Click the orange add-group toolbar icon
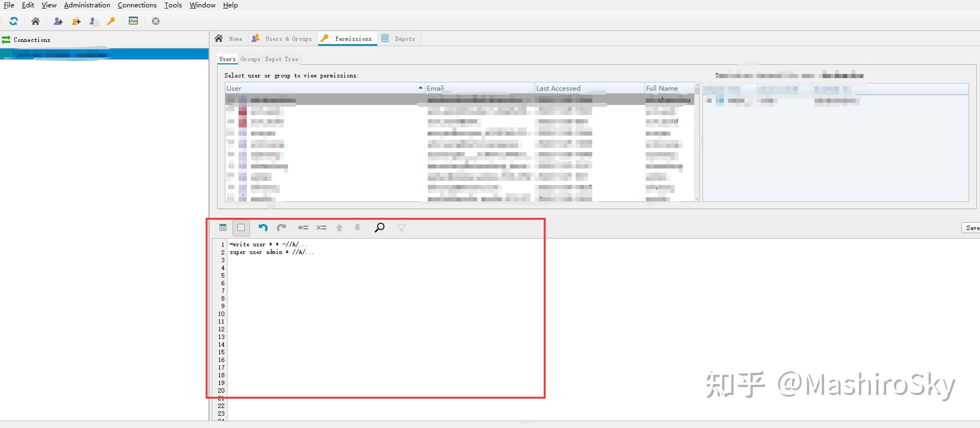The image size is (980, 428). pyautogui.click(x=76, y=21)
